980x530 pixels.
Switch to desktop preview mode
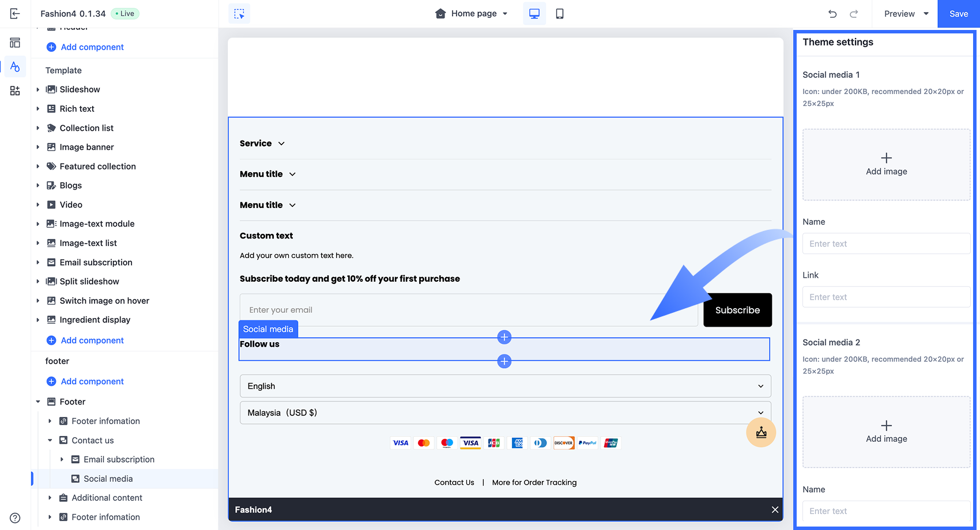[x=534, y=14]
